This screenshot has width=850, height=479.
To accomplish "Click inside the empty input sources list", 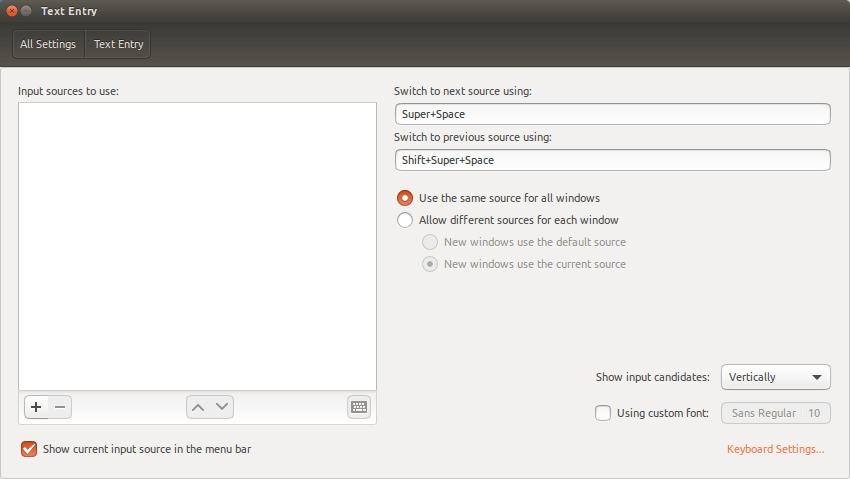I will [x=197, y=247].
